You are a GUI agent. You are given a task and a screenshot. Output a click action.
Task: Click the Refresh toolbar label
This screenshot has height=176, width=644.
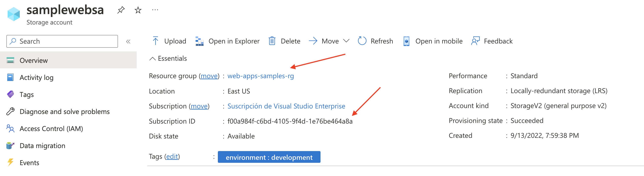(x=382, y=41)
